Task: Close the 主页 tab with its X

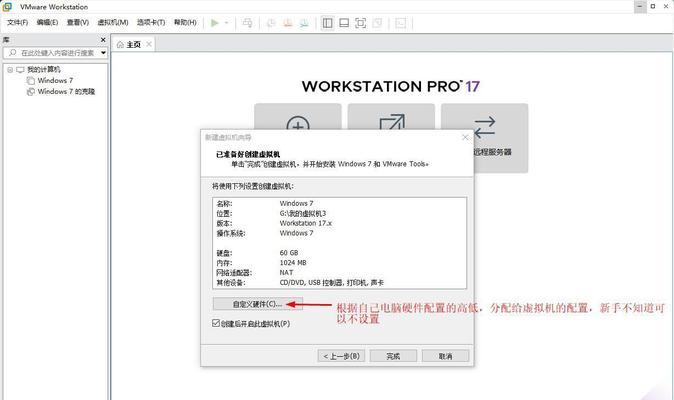Action: point(149,44)
